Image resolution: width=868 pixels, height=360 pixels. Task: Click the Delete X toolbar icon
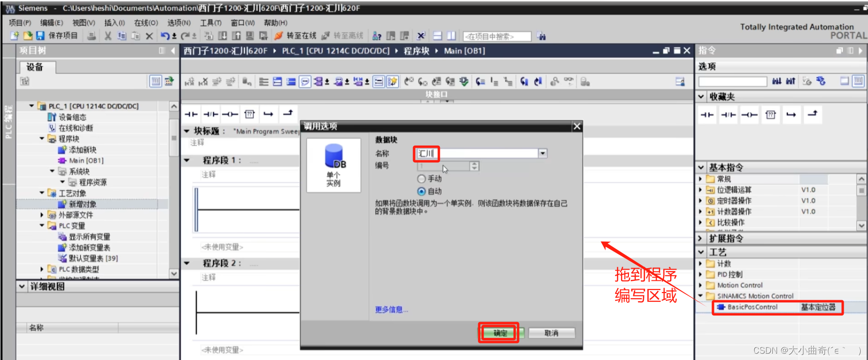149,36
